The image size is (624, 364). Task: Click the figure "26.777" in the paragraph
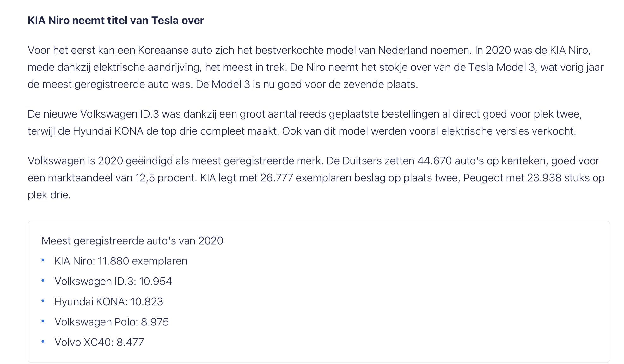(x=277, y=178)
